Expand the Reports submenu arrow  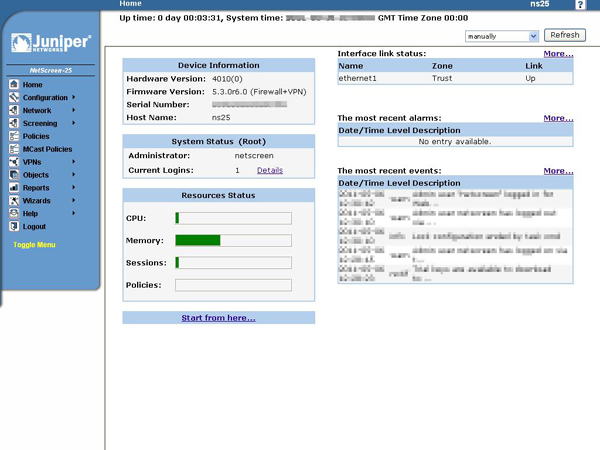click(73, 188)
